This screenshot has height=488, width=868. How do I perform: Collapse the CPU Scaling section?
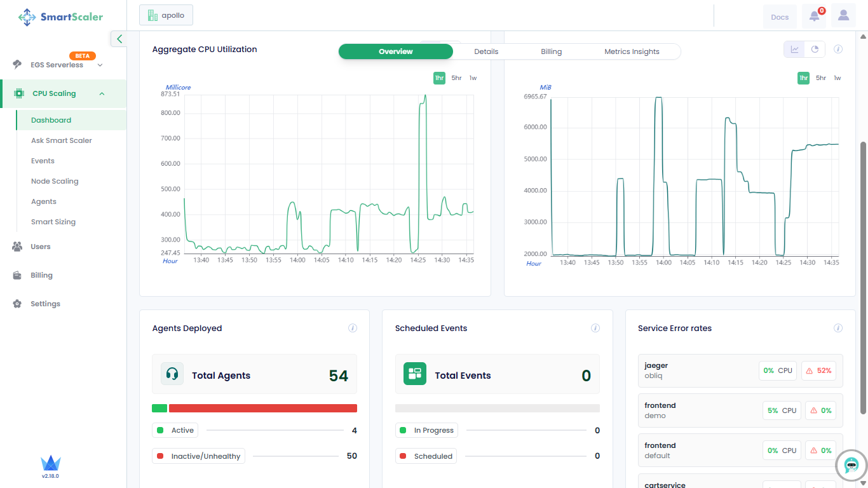click(x=102, y=94)
